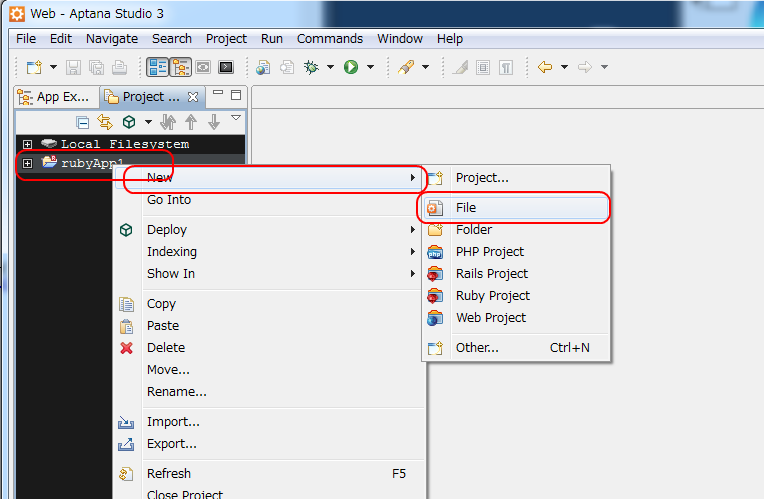Image resolution: width=764 pixels, height=499 pixels.
Task: Switch to the App Explorer tab
Action: pos(54,97)
